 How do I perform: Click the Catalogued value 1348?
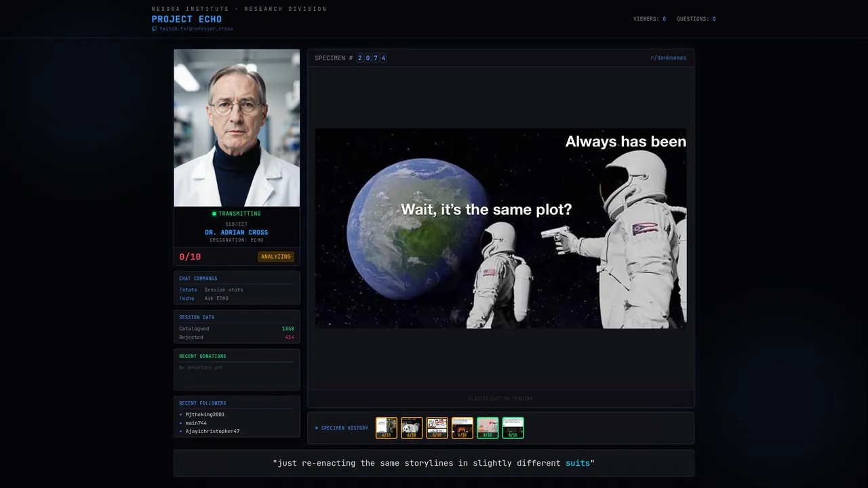point(288,329)
